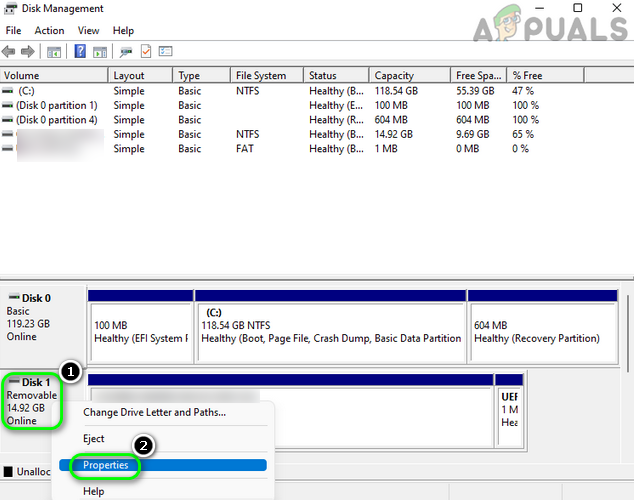The image size is (634, 500).
Task: Click drive icon beside Disk 0 partition 4
Action: 7,120
